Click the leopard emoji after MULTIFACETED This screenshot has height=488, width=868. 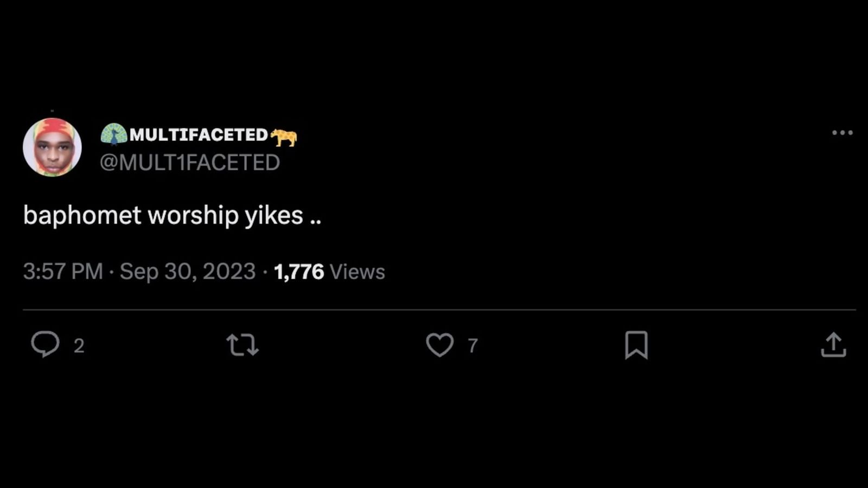[x=284, y=137]
